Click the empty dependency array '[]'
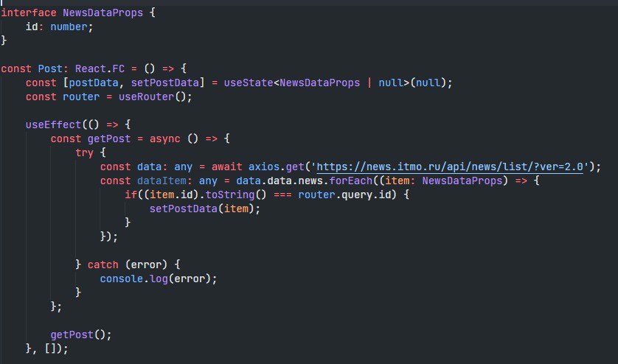The width and height of the screenshot is (618, 364). point(50,349)
